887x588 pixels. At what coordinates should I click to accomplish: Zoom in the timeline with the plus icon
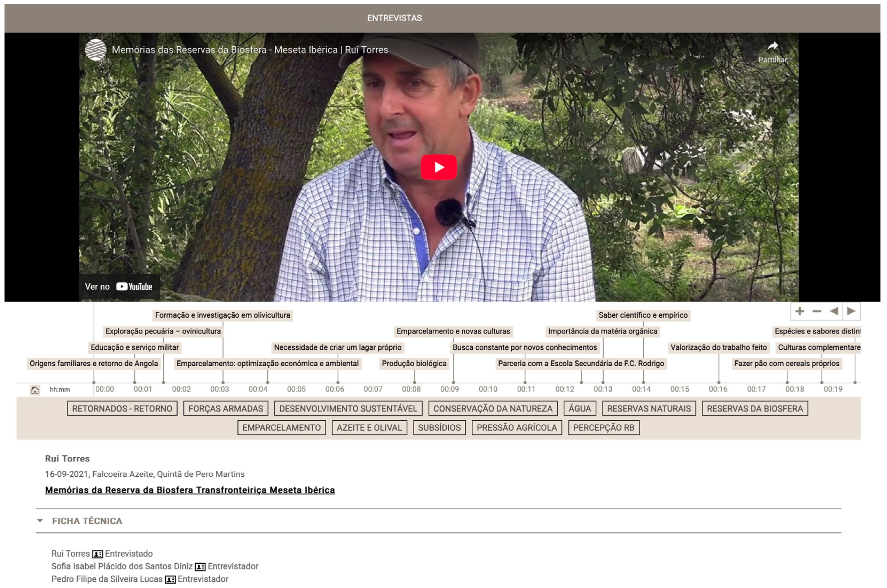pos(799,311)
